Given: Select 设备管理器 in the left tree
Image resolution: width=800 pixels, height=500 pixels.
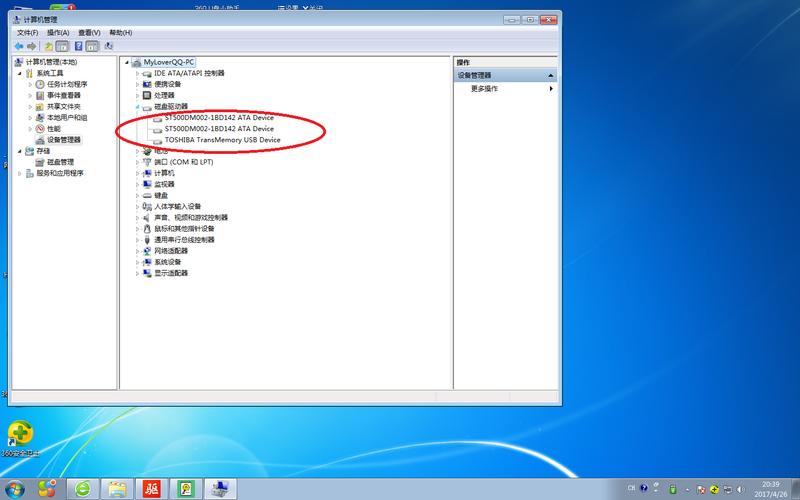Looking at the screenshot, I should point(64,140).
